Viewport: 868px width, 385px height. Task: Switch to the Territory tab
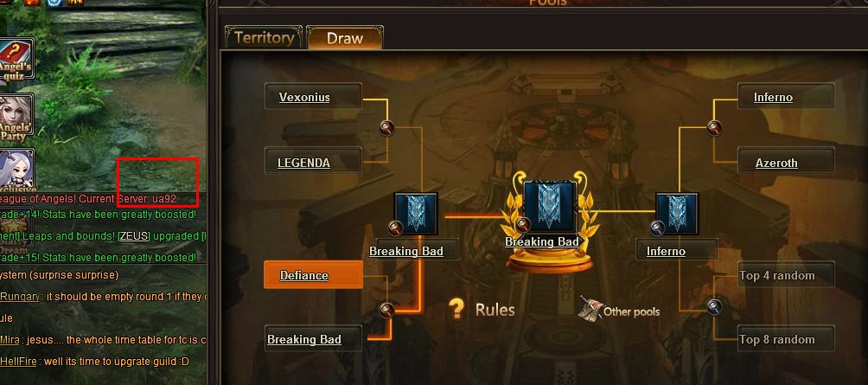[x=264, y=38]
